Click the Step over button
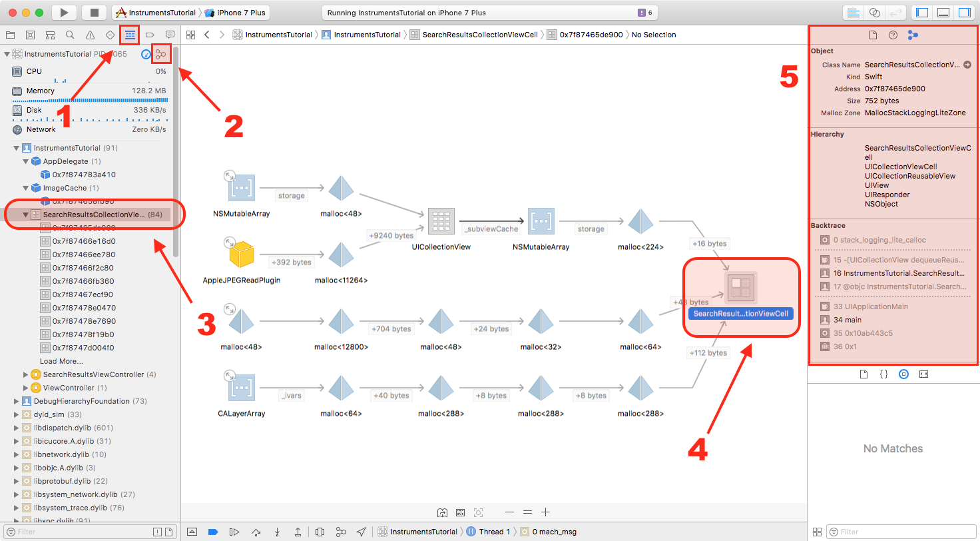The width and height of the screenshot is (980, 541). 256,532
